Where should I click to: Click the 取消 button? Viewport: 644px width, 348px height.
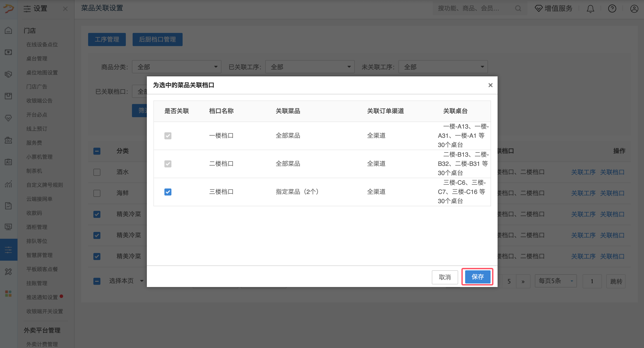[445, 277]
